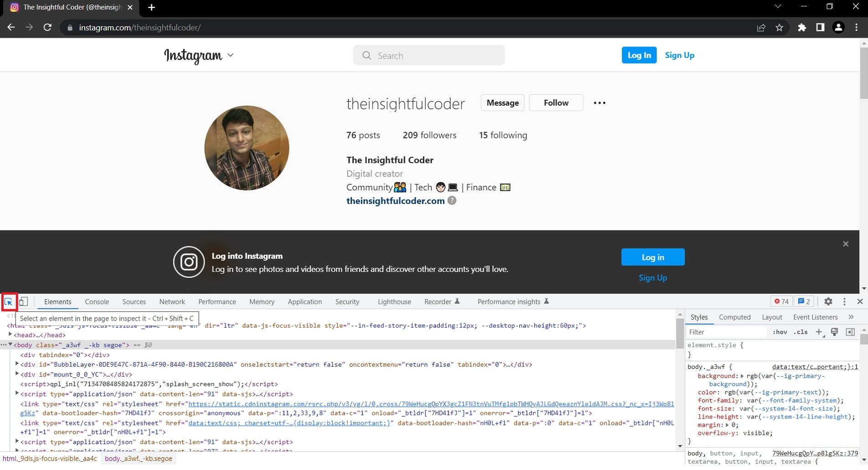
Task: Open theinsightfulcoder.com link
Action: (x=395, y=201)
